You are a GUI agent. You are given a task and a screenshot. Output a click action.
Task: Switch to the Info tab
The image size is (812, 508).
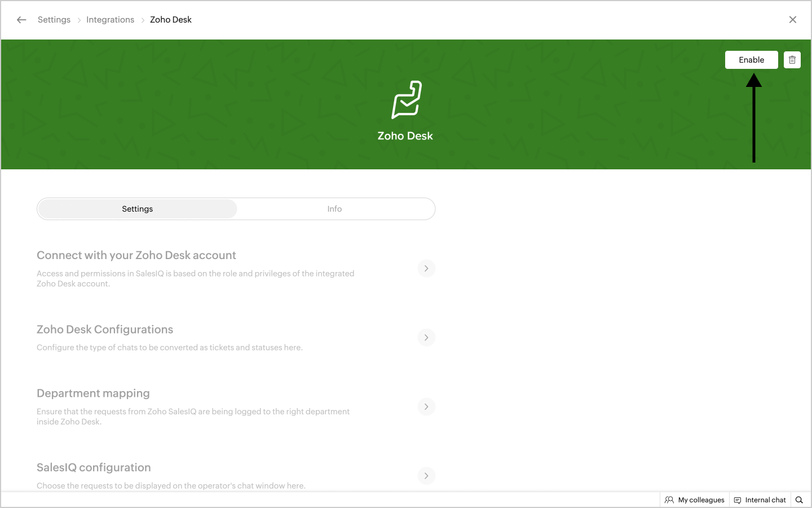(x=335, y=209)
